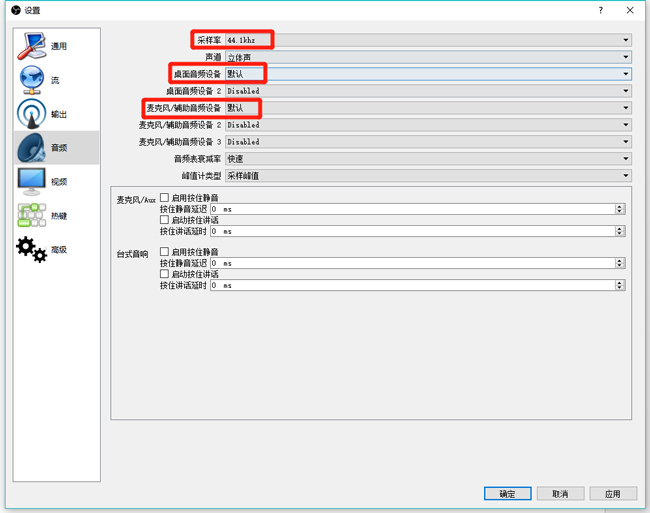This screenshot has height=513, width=650.
Task: Open the 声道 立体声 dropdown
Action: [428, 57]
